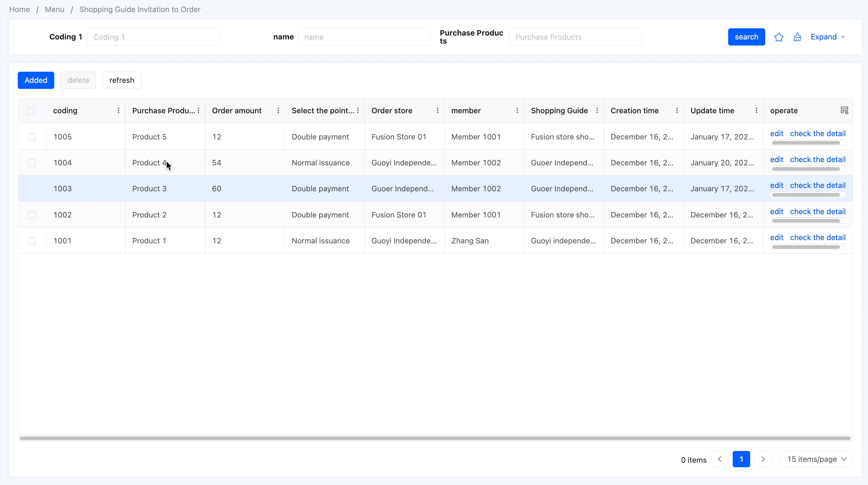Open the 15 items/page dropdown
The image size is (868, 485).
816,459
